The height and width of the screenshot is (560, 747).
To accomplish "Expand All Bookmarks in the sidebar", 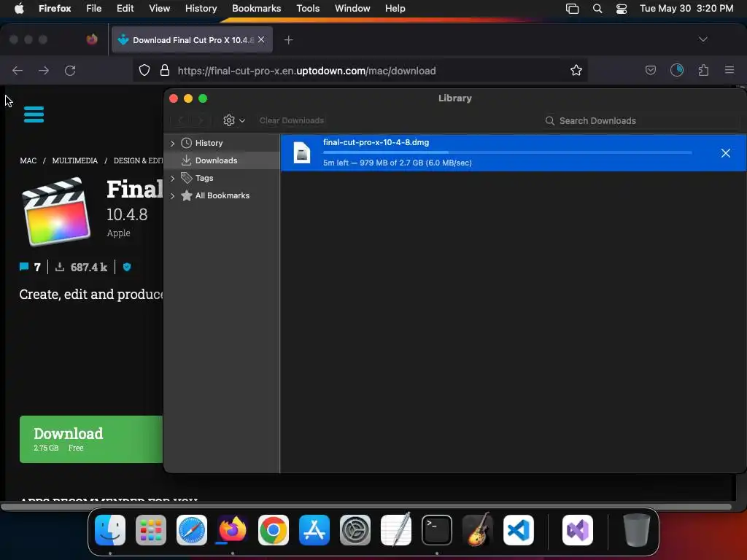I will click(172, 195).
